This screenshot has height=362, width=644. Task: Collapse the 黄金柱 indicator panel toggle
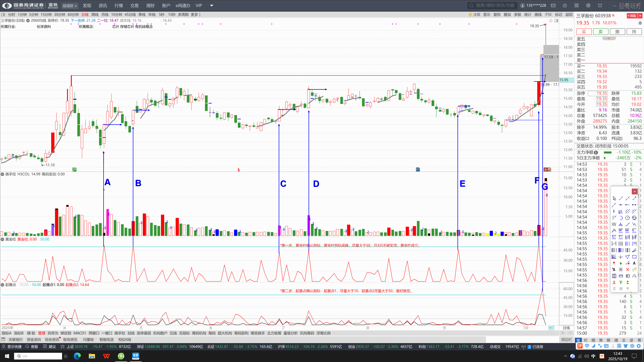3,239
